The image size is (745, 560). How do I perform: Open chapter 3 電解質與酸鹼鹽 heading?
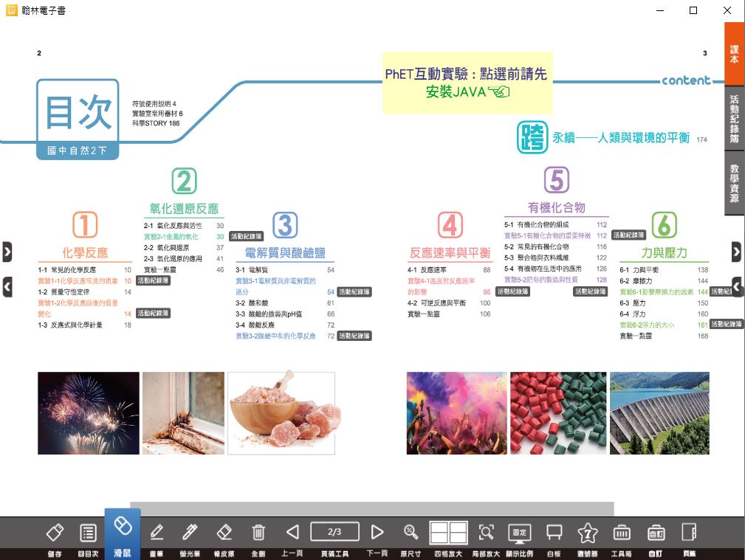[x=285, y=252]
